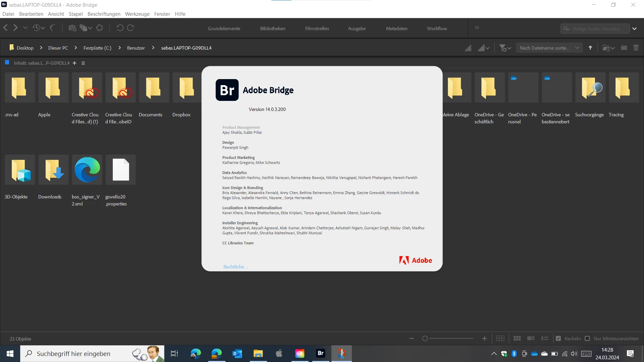Switch to Filmstreifen workspace
Viewport: 644px width, 362px height.
coord(317,28)
